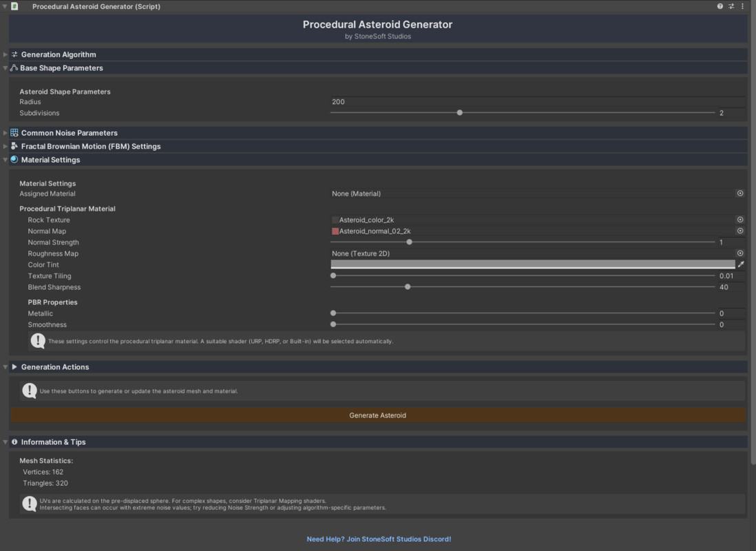This screenshot has width=756, height=551.
Task: Click the Smoothness value field
Action: point(731,324)
